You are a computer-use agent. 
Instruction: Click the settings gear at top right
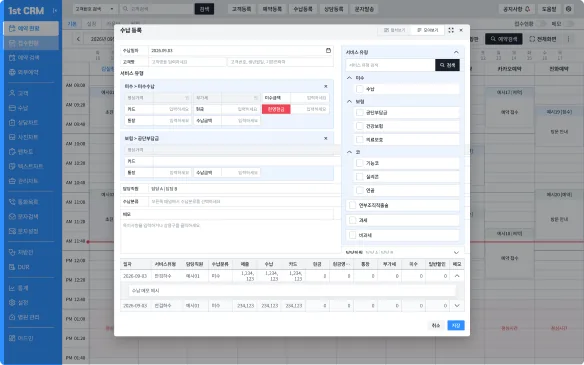pyautogui.click(x=568, y=9)
